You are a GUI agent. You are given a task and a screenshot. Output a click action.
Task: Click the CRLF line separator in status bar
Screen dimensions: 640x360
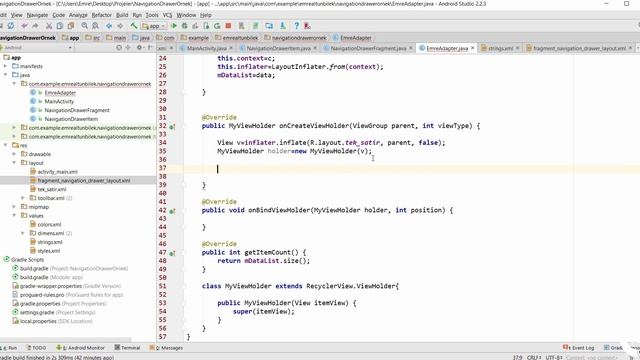tap(534, 357)
